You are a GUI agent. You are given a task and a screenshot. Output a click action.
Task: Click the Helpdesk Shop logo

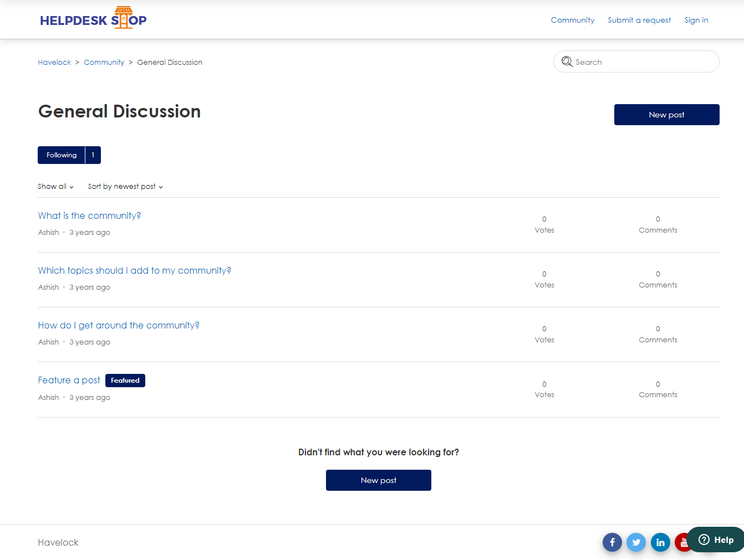click(93, 19)
